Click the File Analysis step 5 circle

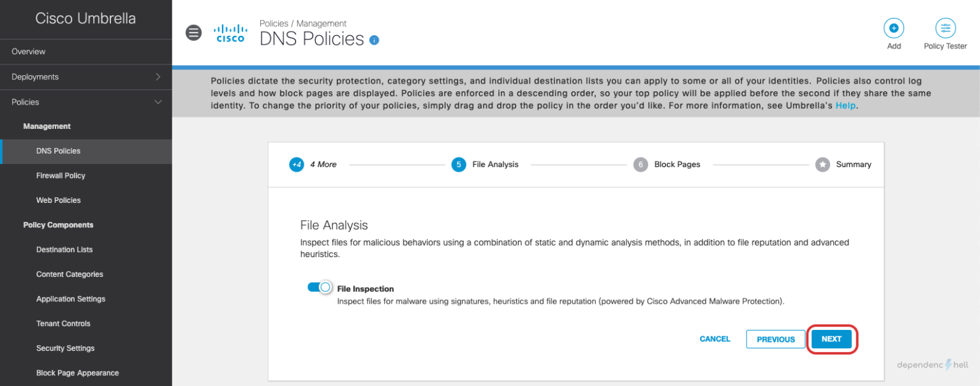(x=459, y=164)
